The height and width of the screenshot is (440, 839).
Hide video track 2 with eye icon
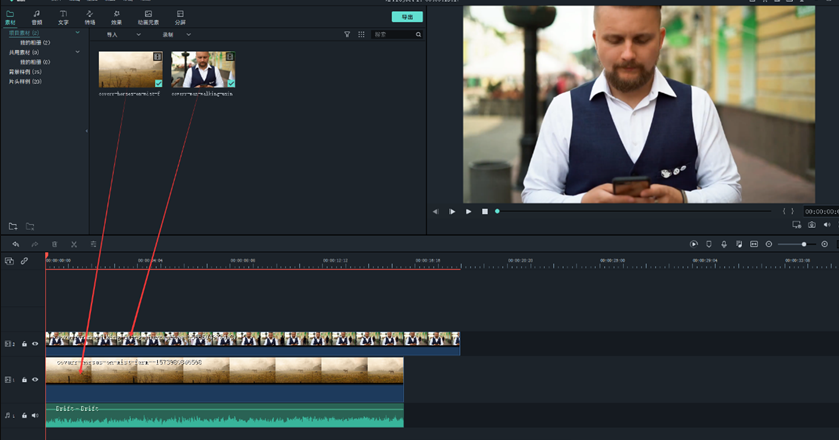pyautogui.click(x=35, y=344)
